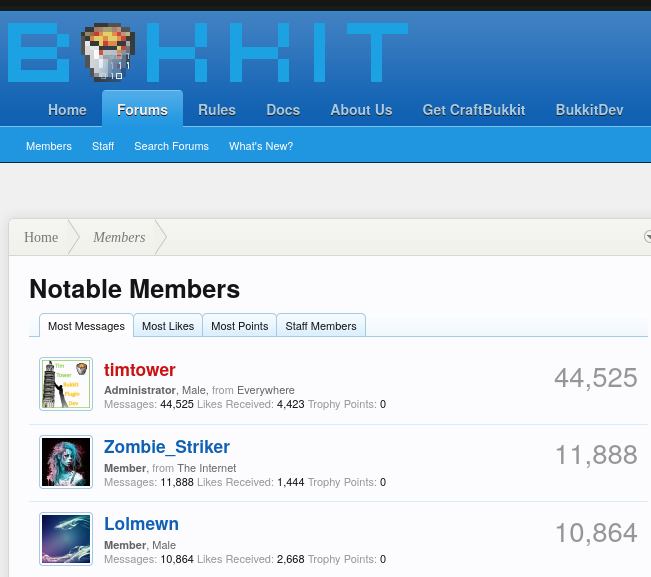The width and height of the screenshot is (651, 577).
Task: Open Lolmewn's profile name link
Action: (x=141, y=524)
